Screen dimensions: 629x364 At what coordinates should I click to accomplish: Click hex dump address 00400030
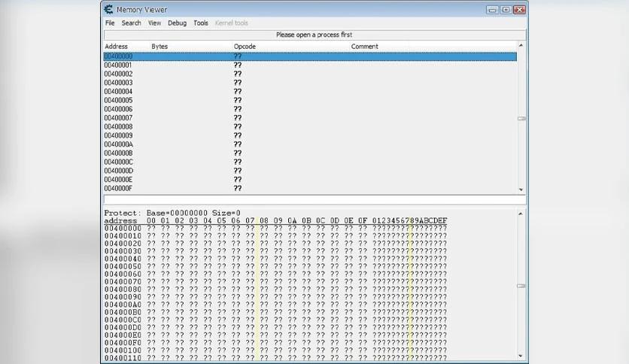[x=123, y=251]
